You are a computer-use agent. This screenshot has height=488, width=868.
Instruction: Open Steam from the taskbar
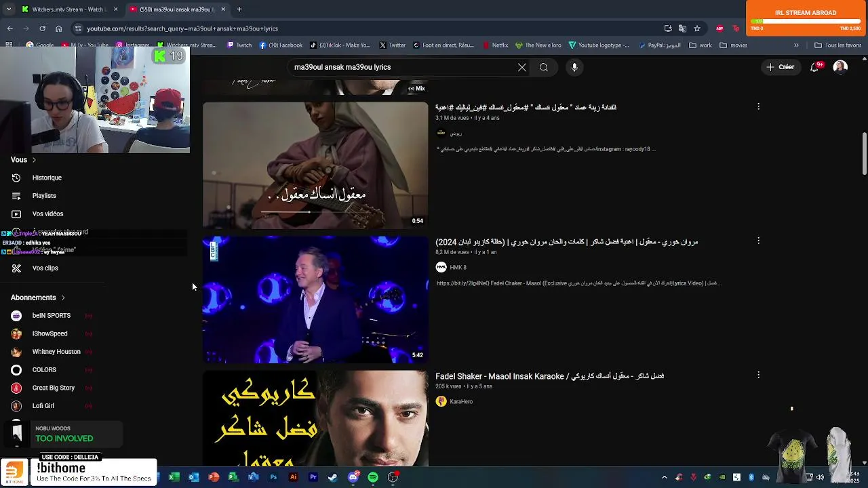point(333,477)
